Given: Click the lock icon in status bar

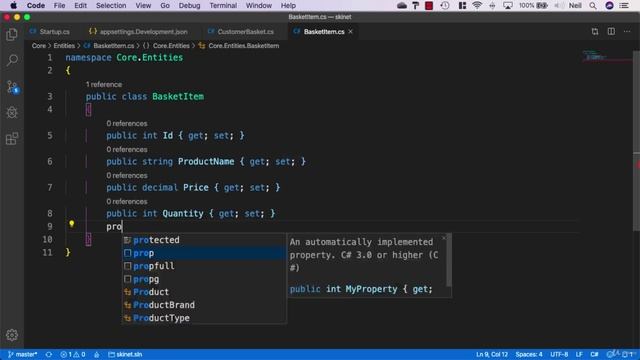Looking at the screenshot, I should tap(96, 354).
